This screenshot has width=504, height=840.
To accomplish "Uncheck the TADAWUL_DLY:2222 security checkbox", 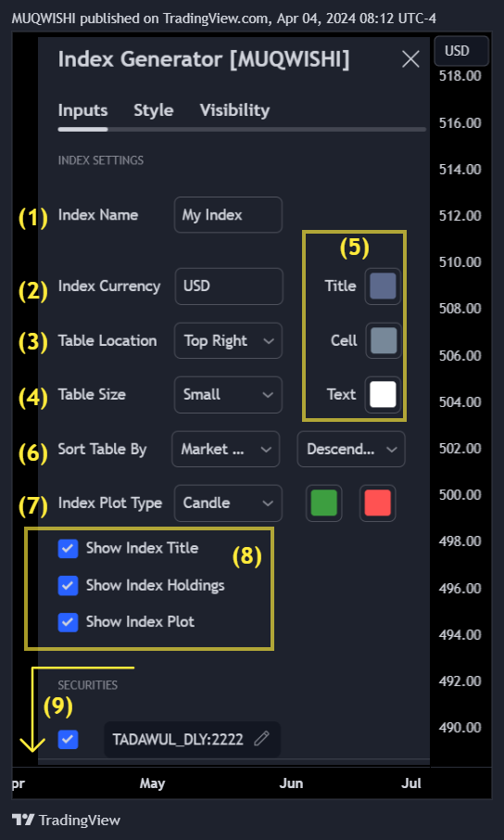I will tap(68, 740).
